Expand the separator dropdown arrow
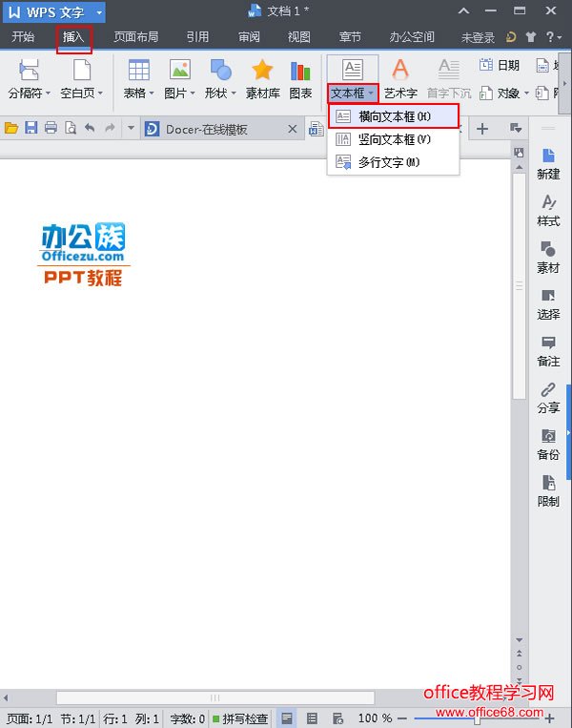Viewport: 572px width, 728px height. pos(48,94)
